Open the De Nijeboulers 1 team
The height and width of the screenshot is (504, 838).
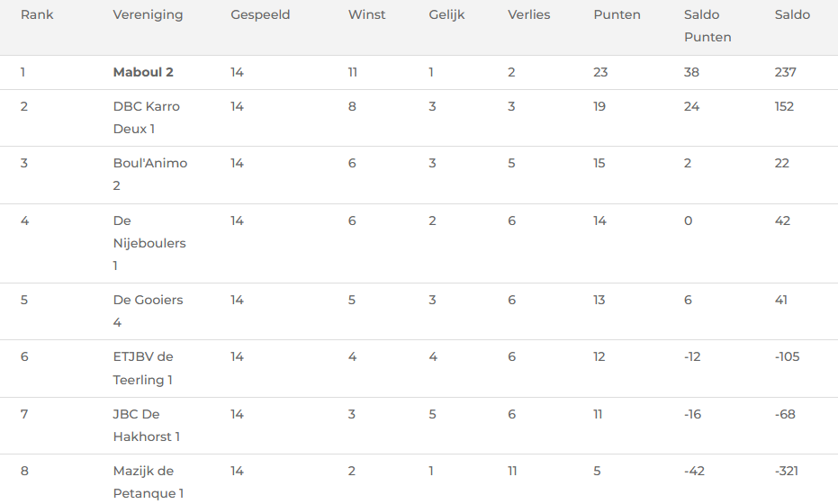click(149, 243)
